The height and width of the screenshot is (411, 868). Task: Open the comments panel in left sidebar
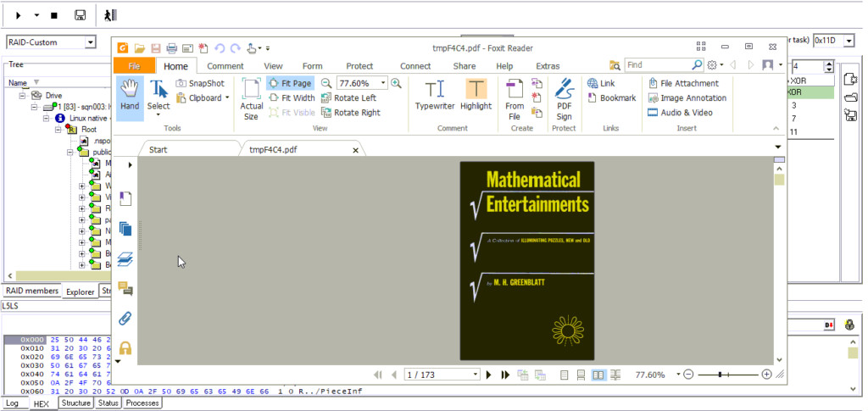pyautogui.click(x=125, y=289)
